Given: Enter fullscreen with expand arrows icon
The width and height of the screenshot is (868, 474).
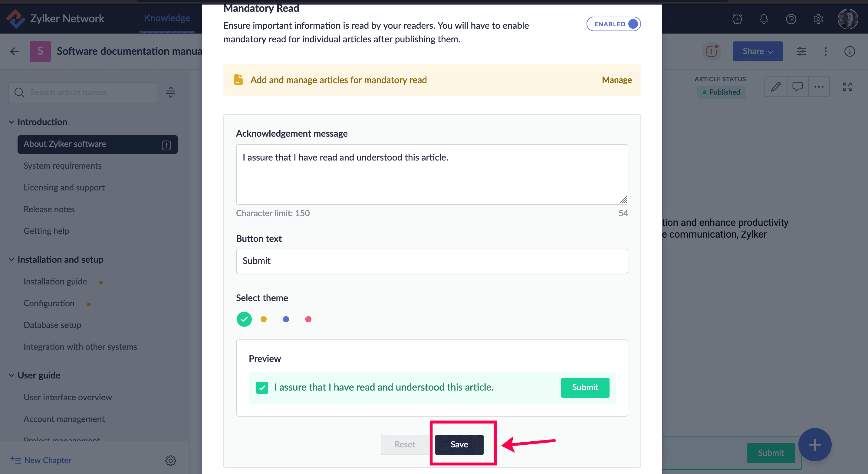Looking at the screenshot, I should coord(847,87).
